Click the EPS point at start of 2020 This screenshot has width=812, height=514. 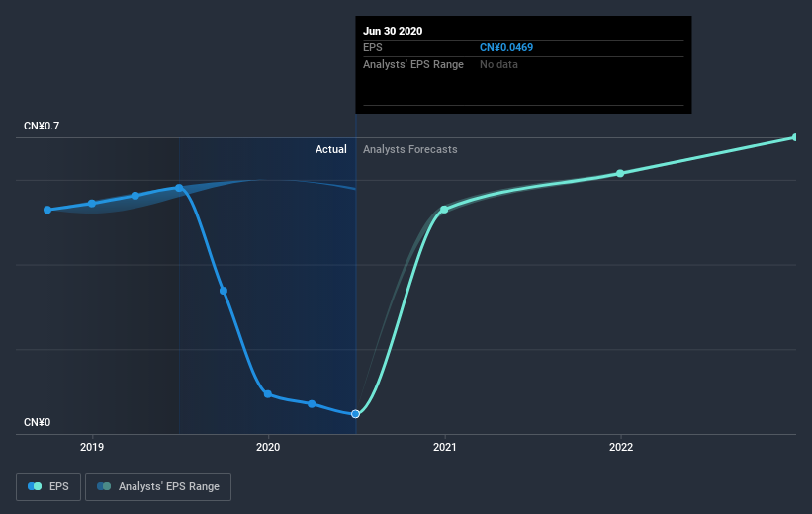coord(268,394)
